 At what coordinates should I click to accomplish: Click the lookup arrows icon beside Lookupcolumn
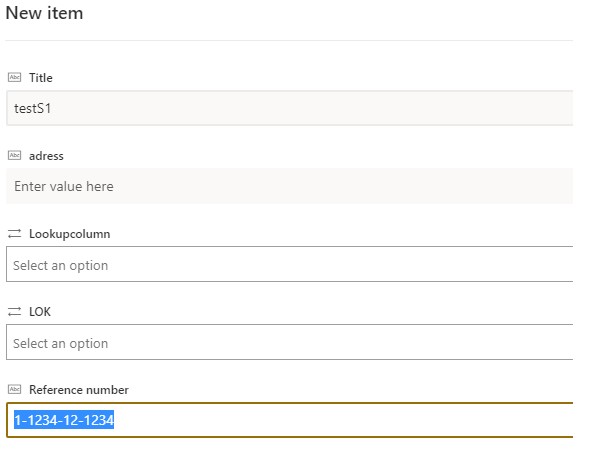point(14,234)
